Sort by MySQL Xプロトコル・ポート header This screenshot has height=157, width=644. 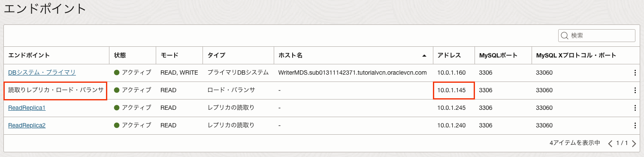576,55
